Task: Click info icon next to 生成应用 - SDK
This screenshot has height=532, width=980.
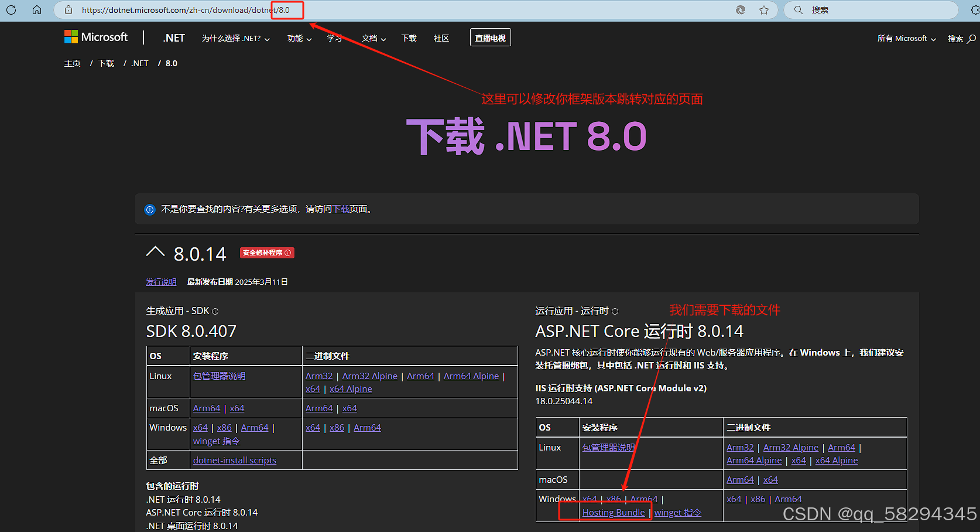Action: pyautogui.click(x=215, y=311)
